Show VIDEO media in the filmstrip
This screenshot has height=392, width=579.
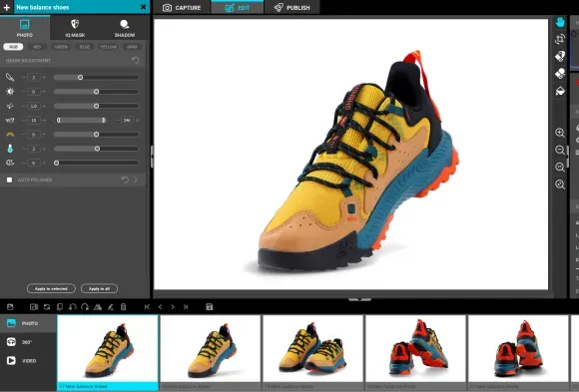pyautogui.click(x=28, y=361)
